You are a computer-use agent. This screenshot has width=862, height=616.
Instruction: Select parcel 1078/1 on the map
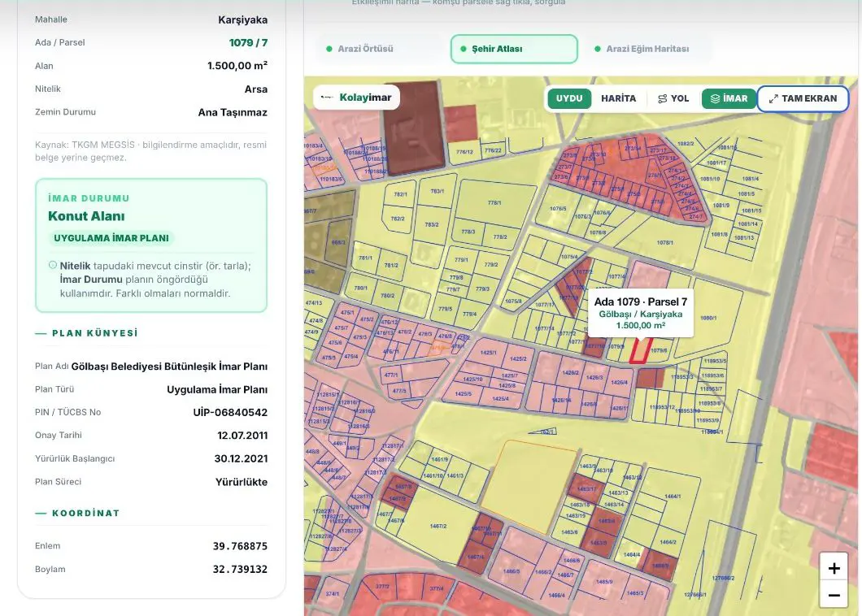point(664,242)
